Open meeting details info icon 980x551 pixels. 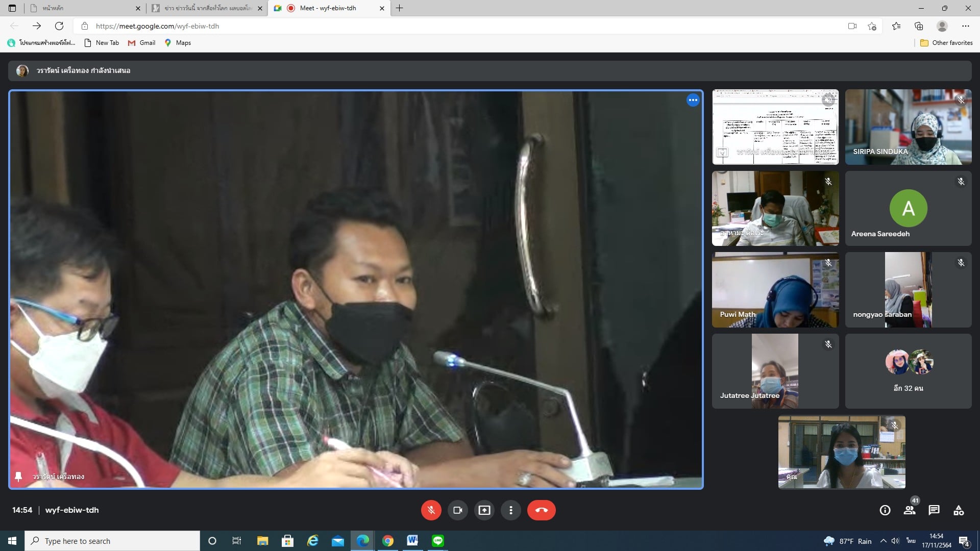(x=885, y=510)
